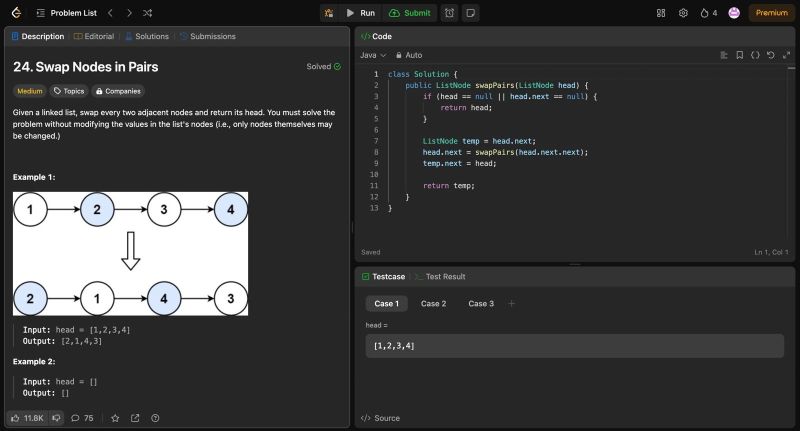Expand the Topics tag
Screen dimensions: 800x431
tap(68, 90)
